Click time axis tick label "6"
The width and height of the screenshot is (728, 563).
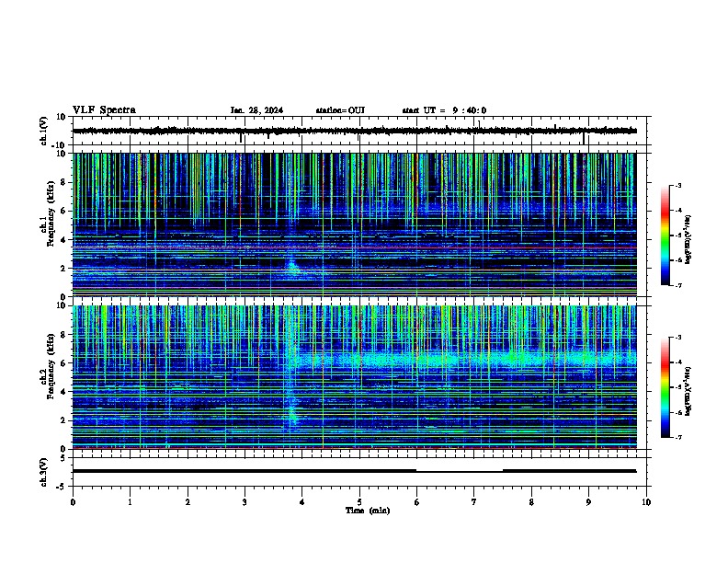tap(416, 502)
